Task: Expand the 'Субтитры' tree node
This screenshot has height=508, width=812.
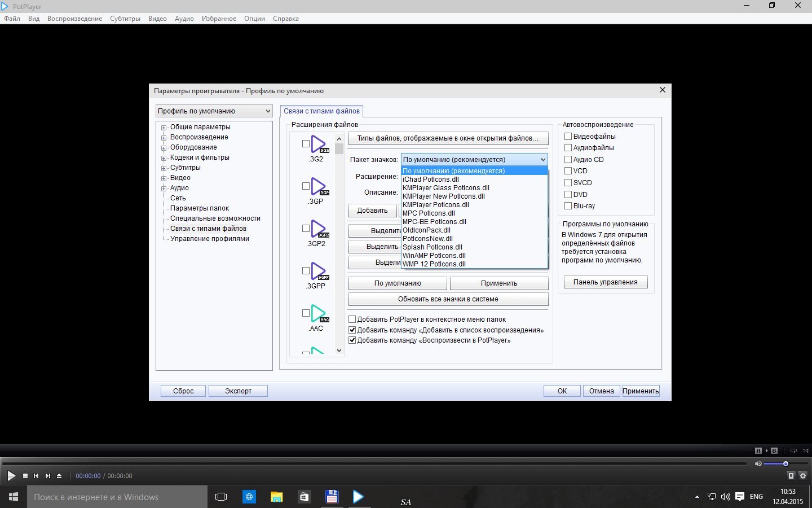Action: (164, 168)
